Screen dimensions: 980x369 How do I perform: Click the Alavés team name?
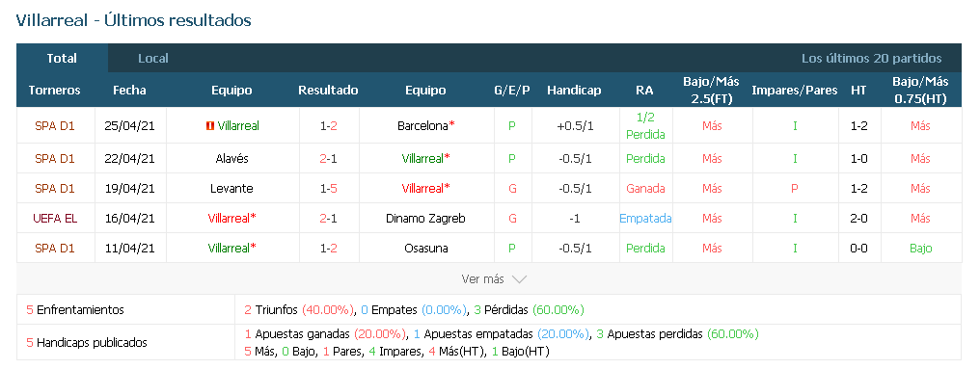coord(231,159)
